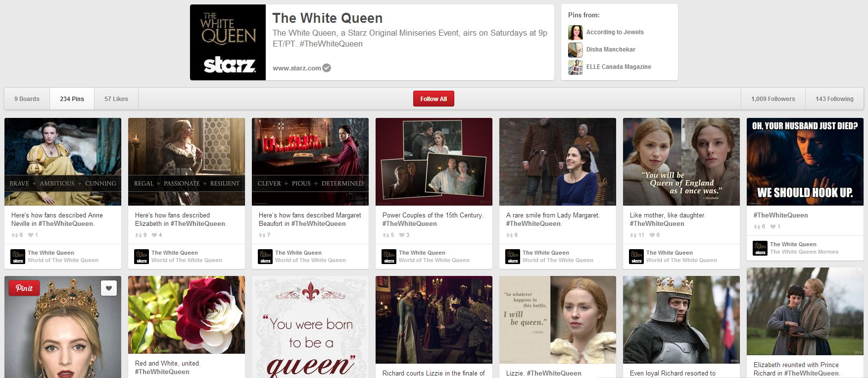Image resolution: width=868 pixels, height=378 pixels.
Task: Click the Starz White Queen profile logo
Action: [228, 43]
